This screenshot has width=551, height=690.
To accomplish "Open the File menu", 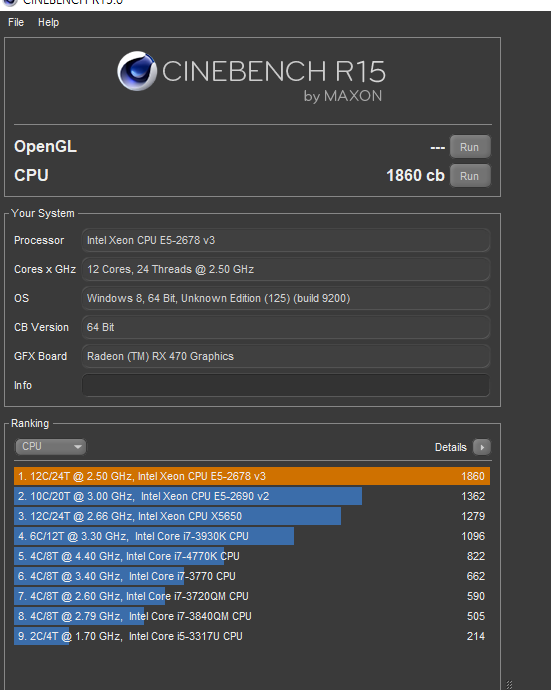I will click(x=16, y=22).
